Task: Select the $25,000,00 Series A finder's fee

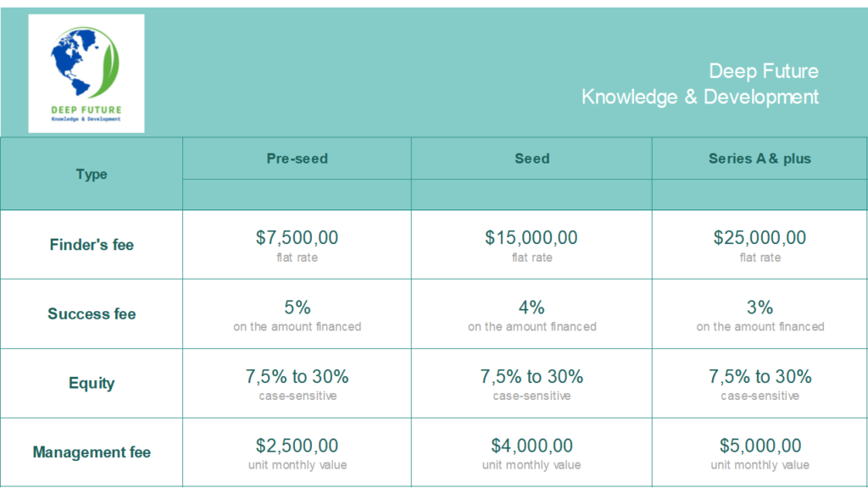Action: tap(759, 238)
